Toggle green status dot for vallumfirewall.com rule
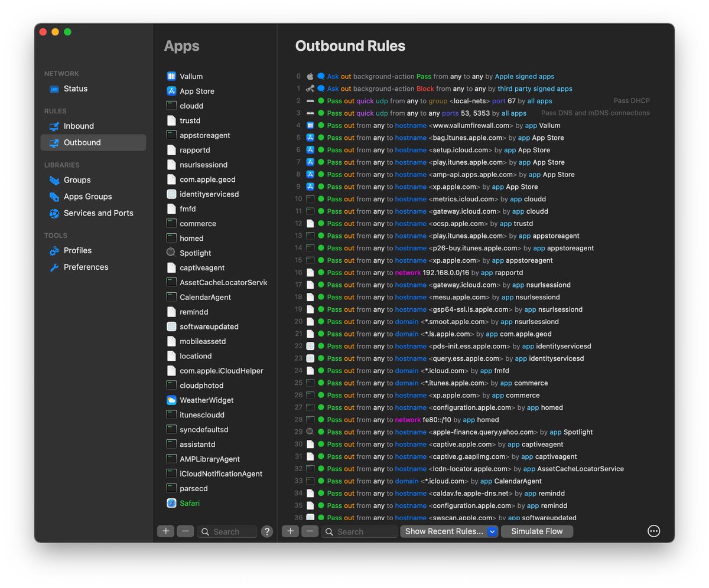This screenshot has height=588, width=709. click(321, 125)
